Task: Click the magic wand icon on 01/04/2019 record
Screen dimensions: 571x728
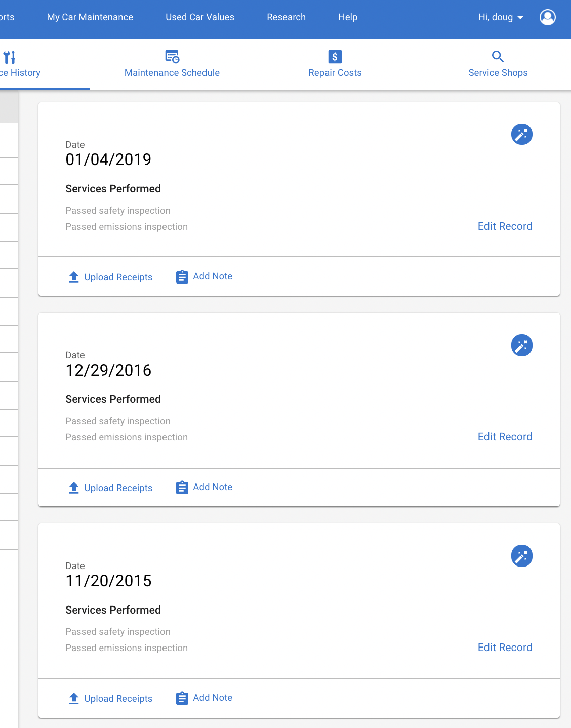Action: tap(521, 134)
